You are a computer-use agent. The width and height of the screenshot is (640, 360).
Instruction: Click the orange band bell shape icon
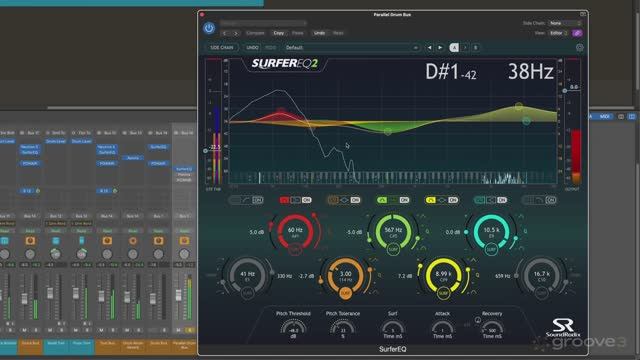[344, 200]
